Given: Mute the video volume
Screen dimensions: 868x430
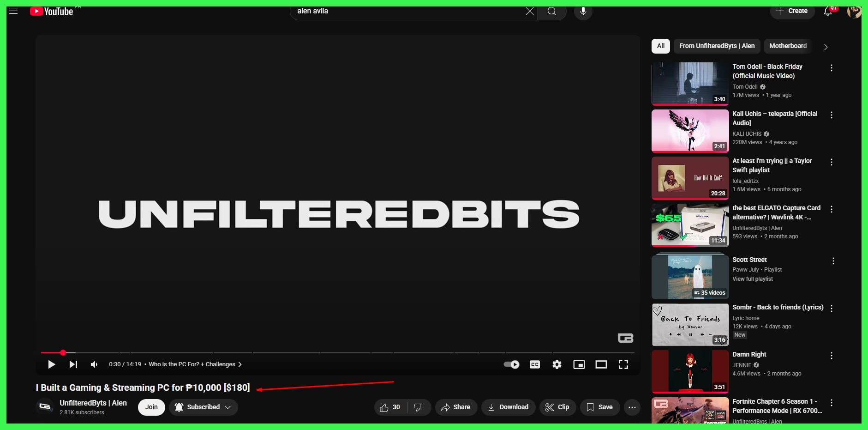Looking at the screenshot, I should pos(94,364).
